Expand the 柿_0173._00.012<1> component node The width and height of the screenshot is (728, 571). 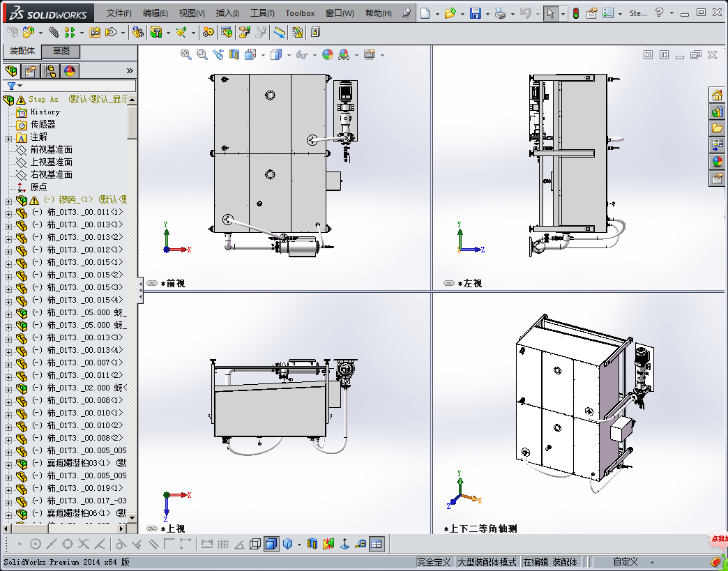(x=8, y=252)
